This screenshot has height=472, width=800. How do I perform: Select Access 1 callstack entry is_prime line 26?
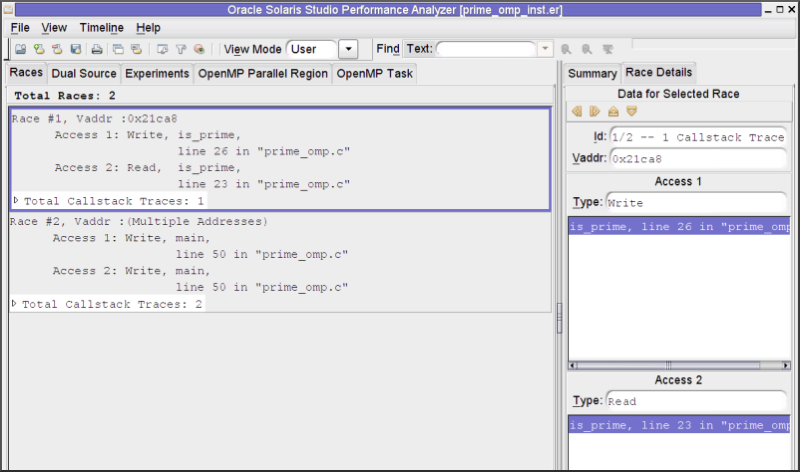[680, 227]
